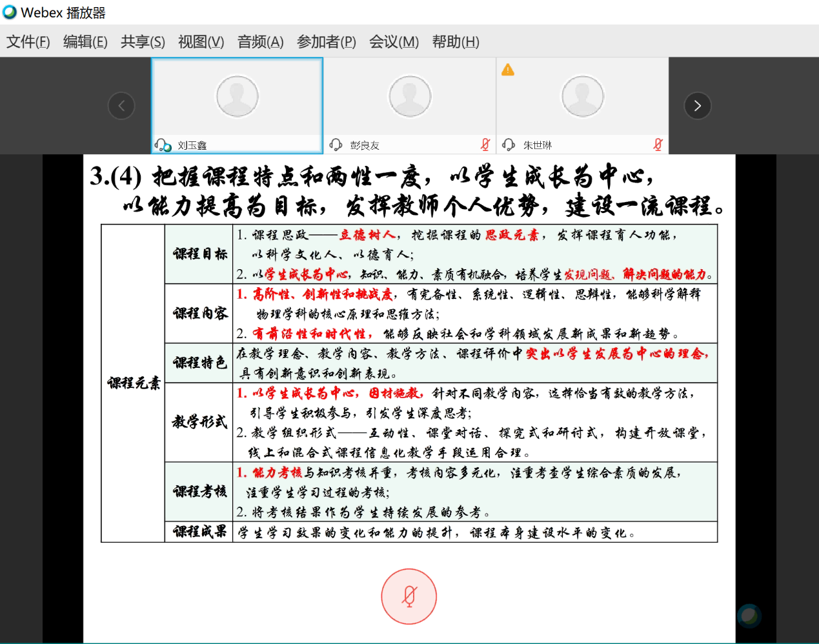Screen dimensions: 819x644
Task: Click the headset icon next to 朱世琳
Action: click(x=509, y=145)
